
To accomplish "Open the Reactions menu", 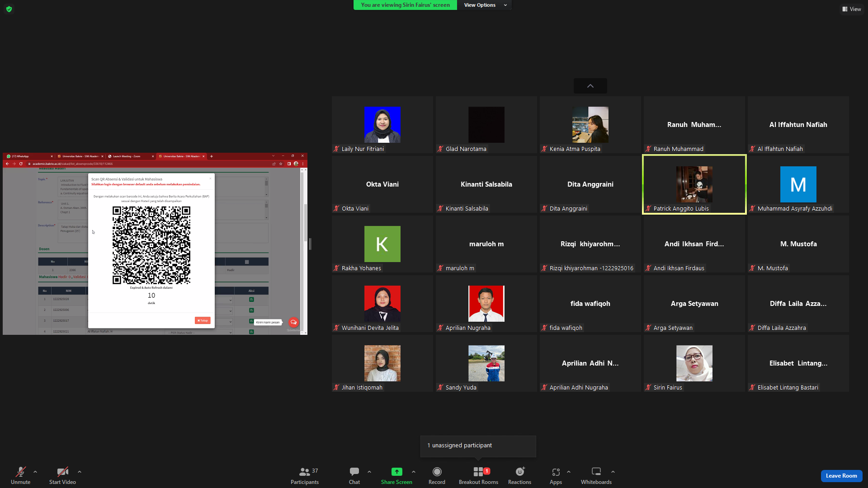I will click(x=520, y=476).
